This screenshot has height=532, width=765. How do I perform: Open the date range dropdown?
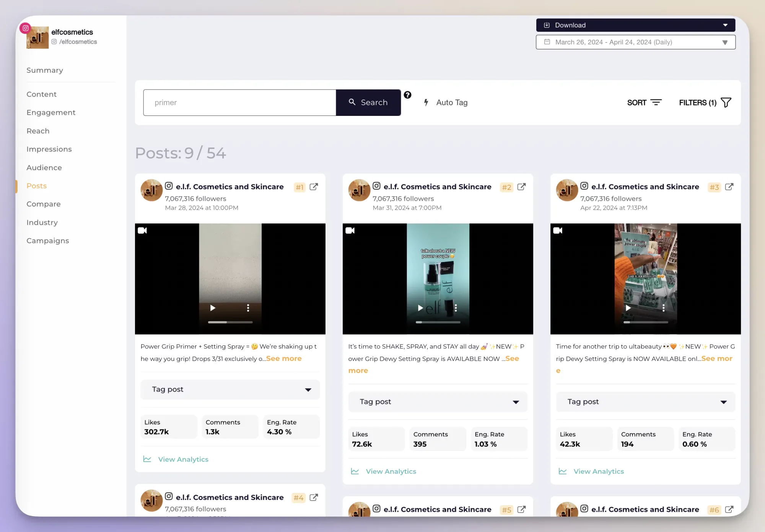635,42
